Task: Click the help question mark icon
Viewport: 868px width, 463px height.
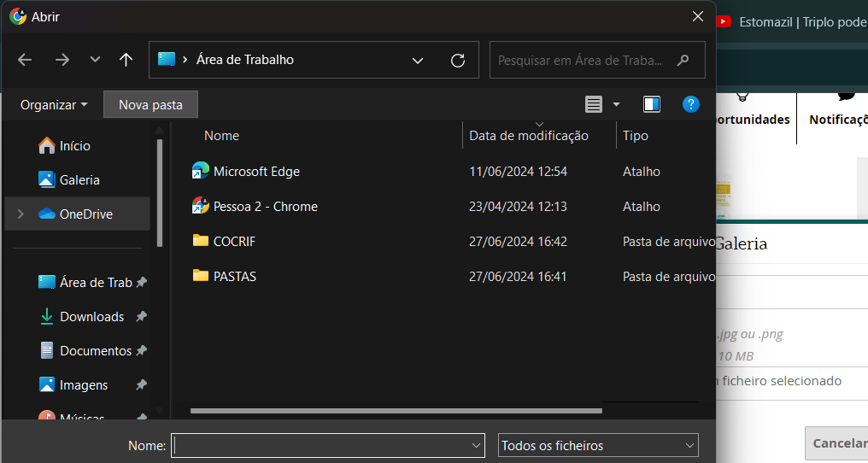Action: [691, 104]
